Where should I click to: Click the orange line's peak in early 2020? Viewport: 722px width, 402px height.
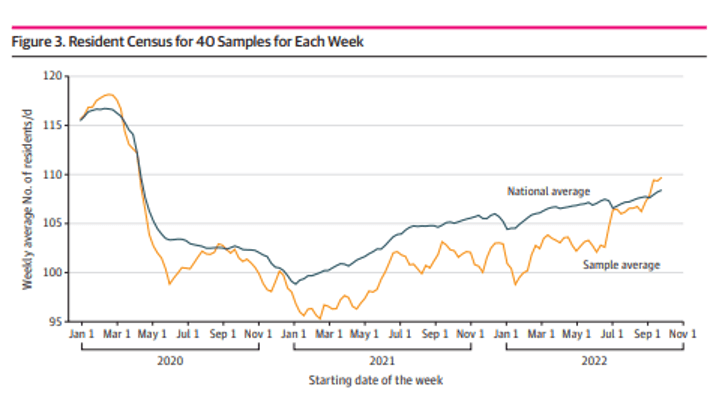108,95
